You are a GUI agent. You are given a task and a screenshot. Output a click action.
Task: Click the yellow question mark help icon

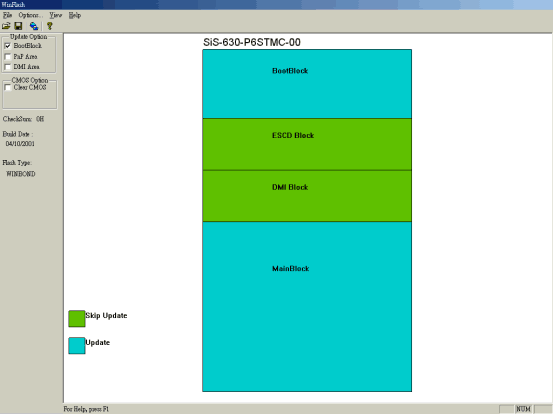coord(49,26)
